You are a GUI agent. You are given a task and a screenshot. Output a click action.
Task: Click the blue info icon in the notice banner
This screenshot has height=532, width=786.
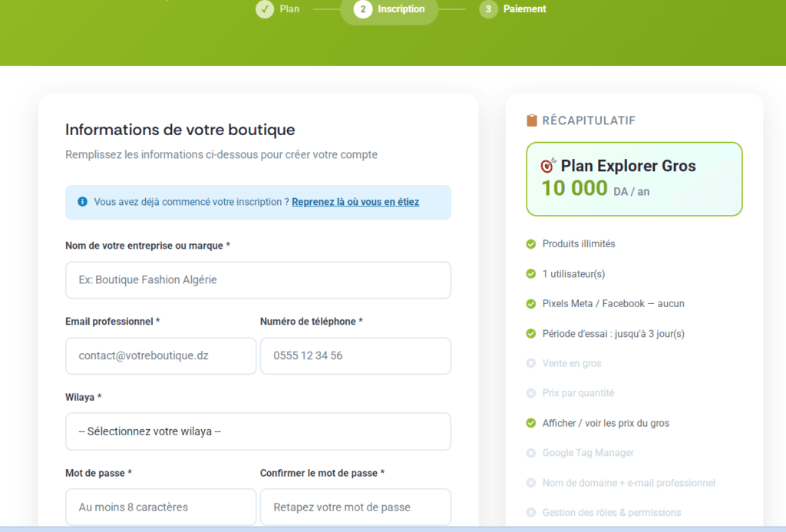coord(83,202)
